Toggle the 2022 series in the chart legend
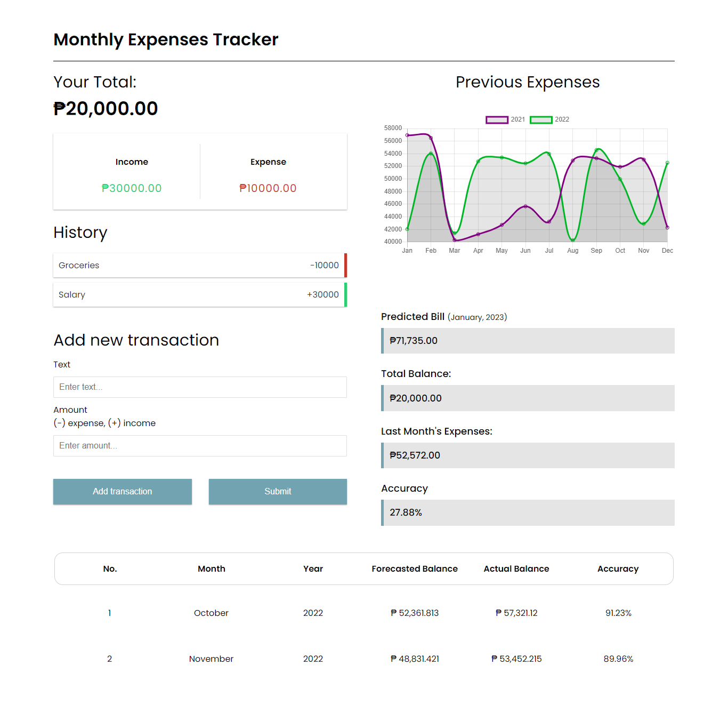This screenshot has width=728, height=705. (x=549, y=119)
